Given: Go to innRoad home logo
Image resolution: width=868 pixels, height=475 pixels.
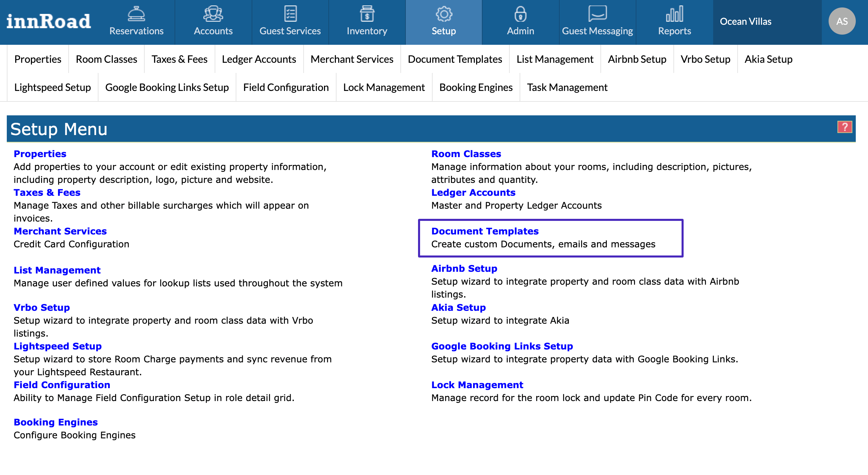Looking at the screenshot, I should [49, 21].
